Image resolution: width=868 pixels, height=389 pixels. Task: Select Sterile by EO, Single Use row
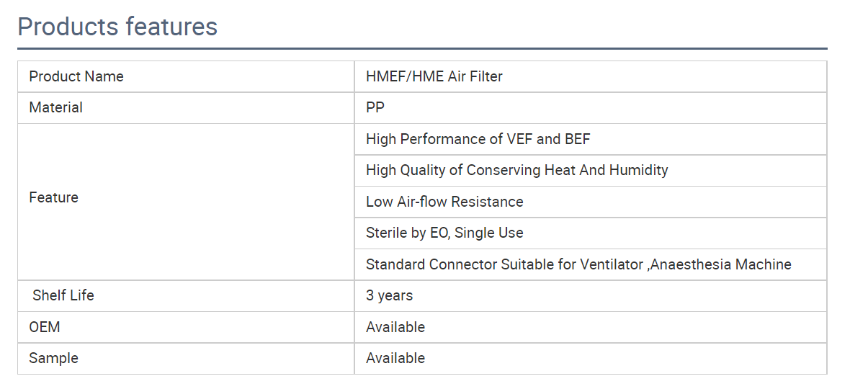click(x=591, y=233)
